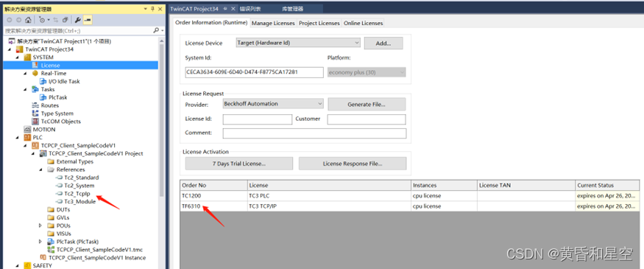Collapse the SYSTEM tree node

click(17, 57)
